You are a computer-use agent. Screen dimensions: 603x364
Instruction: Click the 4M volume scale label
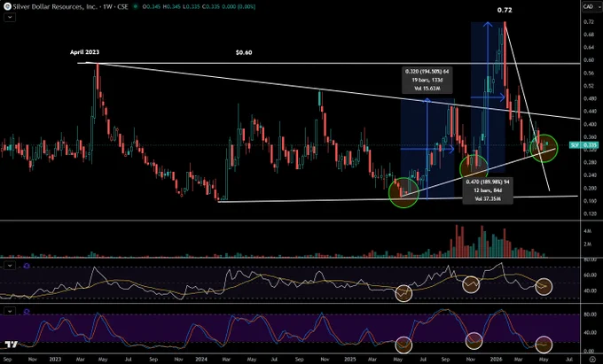pyautogui.click(x=587, y=231)
